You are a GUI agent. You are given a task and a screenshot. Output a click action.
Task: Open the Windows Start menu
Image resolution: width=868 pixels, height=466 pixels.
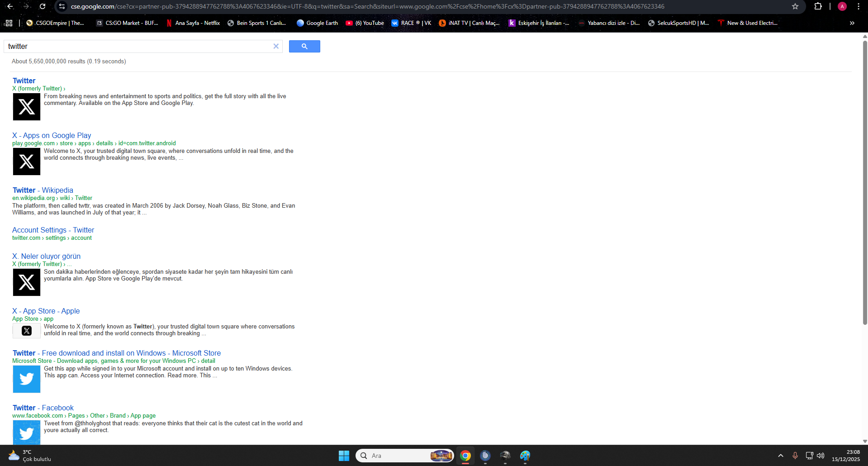click(x=344, y=456)
